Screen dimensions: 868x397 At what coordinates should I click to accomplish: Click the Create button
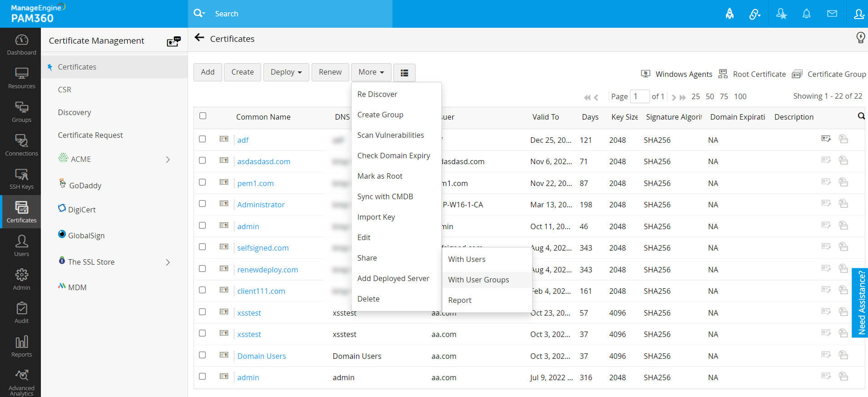click(243, 72)
